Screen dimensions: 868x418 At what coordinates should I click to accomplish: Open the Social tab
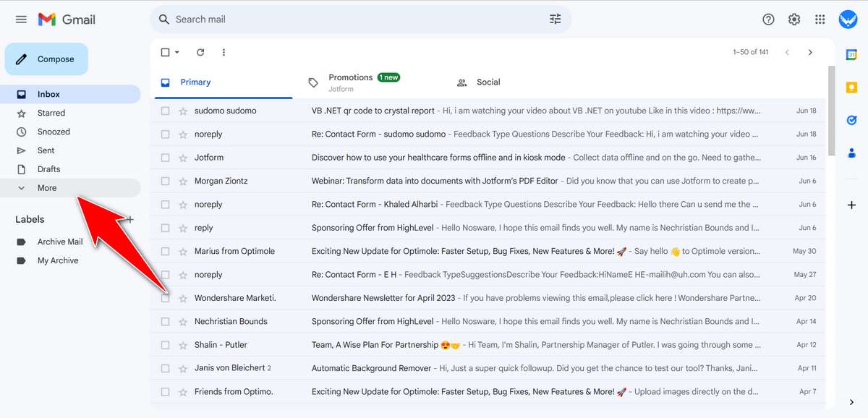(x=488, y=82)
